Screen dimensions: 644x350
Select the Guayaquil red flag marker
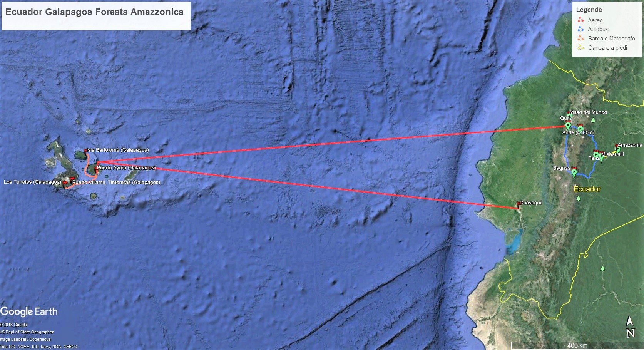pyautogui.click(x=518, y=204)
